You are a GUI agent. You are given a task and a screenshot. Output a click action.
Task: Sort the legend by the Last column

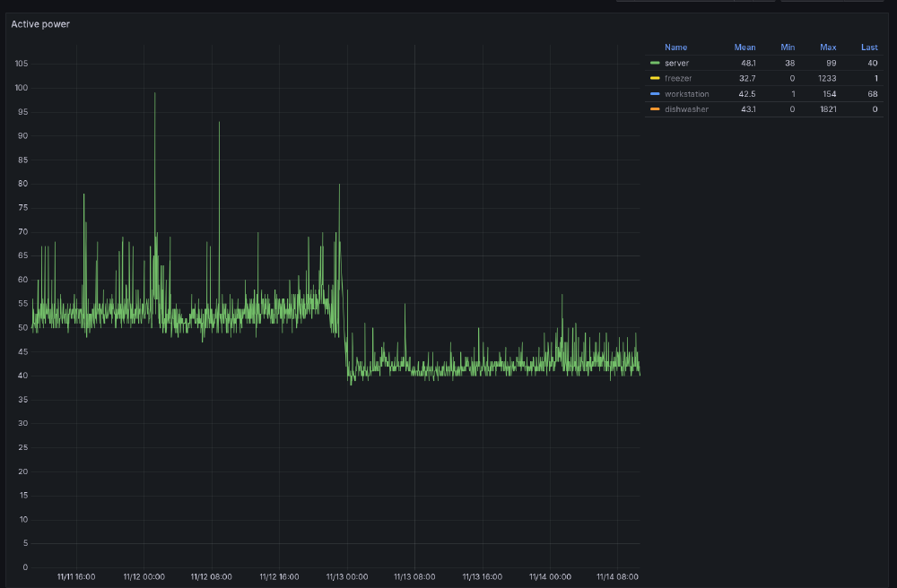(x=868, y=48)
